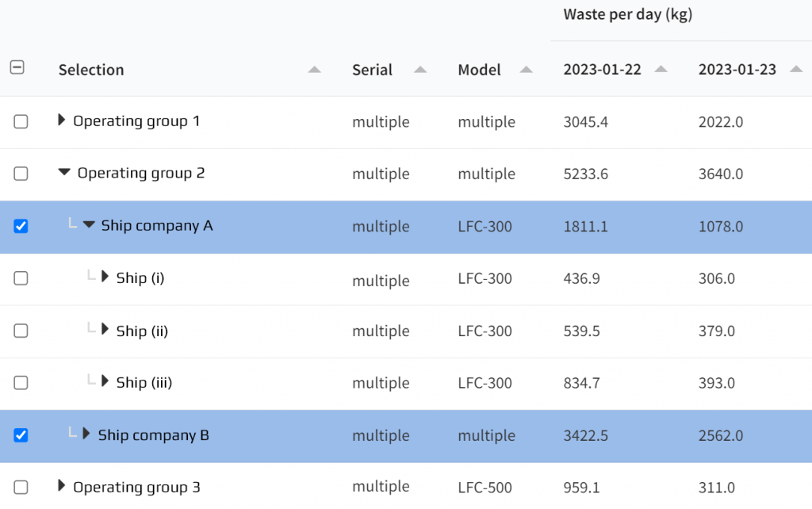Deselect the Ship company B checkbox
This screenshot has height=509, width=812.
[x=21, y=435]
